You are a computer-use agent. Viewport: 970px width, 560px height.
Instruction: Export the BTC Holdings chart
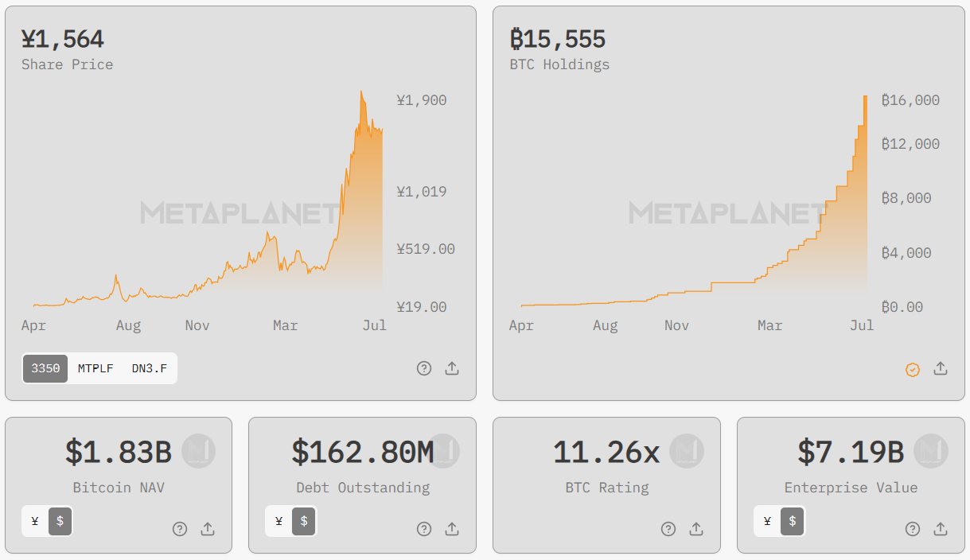[x=941, y=369]
